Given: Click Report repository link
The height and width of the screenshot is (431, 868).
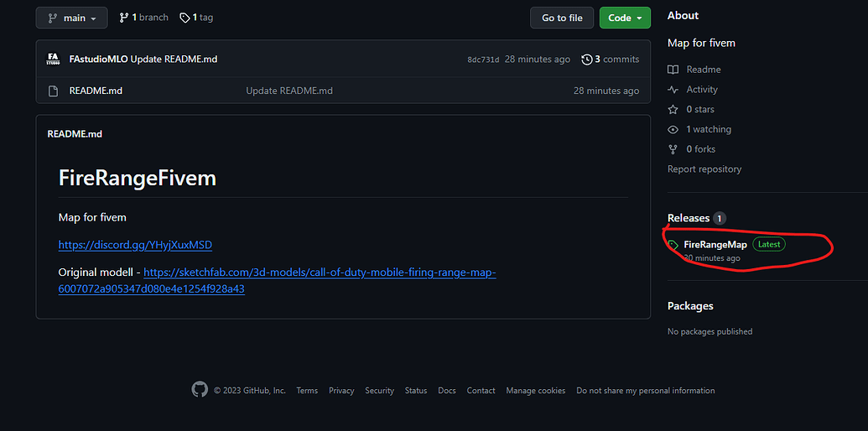Looking at the screenshot, I should (704, 169).
